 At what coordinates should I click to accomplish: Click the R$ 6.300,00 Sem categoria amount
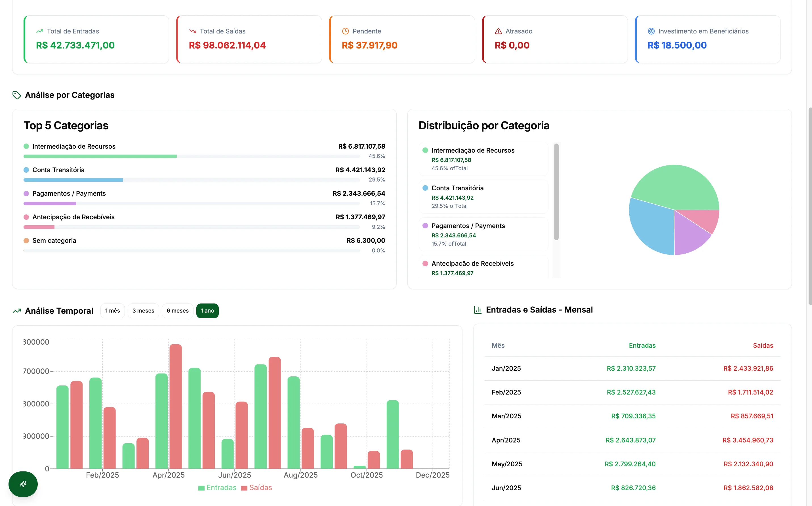click(x=366, y=241)
